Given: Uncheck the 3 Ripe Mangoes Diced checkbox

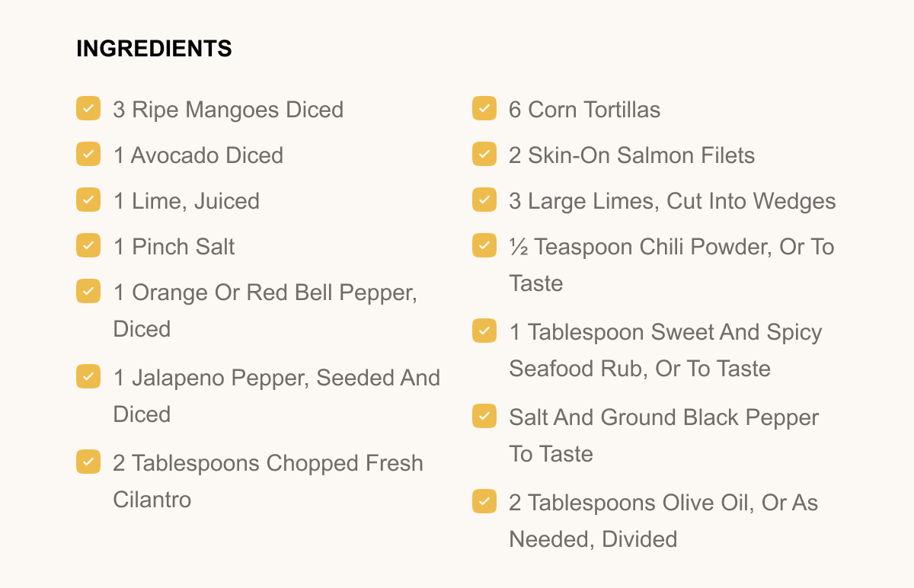Looking at the screenshot, I should (88, 108).
